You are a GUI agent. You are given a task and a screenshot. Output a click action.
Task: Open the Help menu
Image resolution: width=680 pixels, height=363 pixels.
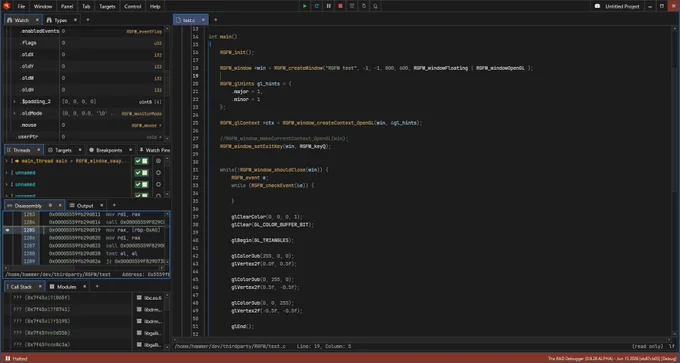pyautogui.click(x=155, y=7)
